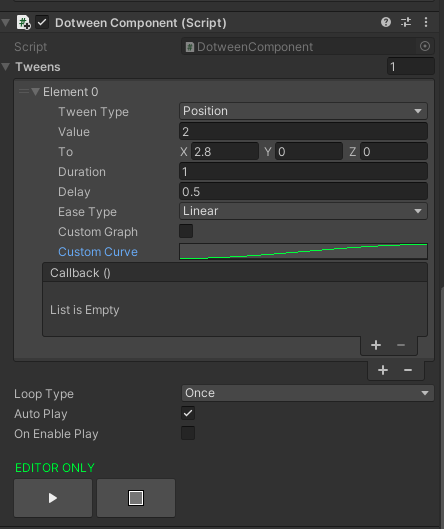Image resolution: width=444 pixels, height=529 pixels.
Task: Click the Dotween Component script icon
Action: coord(24,23)
